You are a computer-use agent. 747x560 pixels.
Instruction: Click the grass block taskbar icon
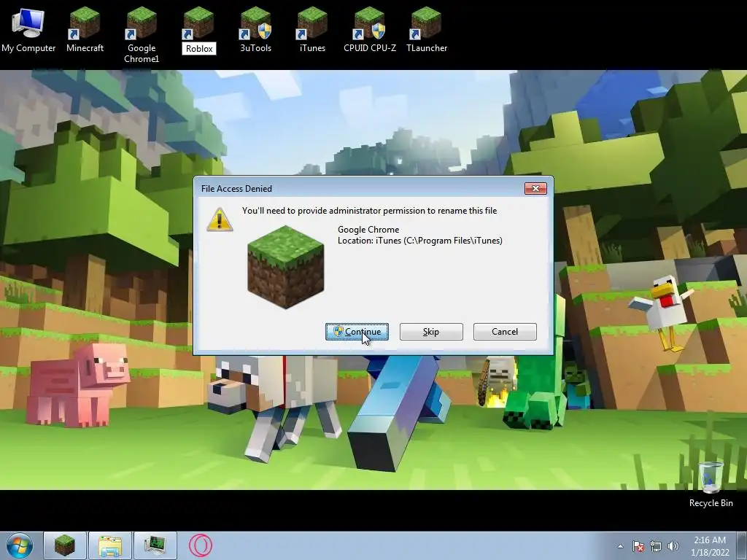click(65, 545)
